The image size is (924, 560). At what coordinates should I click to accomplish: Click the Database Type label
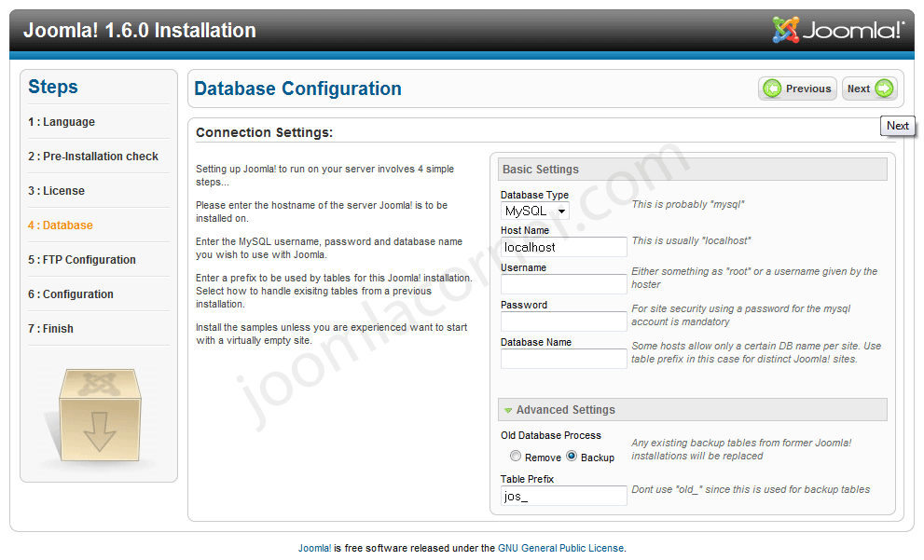point(534,195)
